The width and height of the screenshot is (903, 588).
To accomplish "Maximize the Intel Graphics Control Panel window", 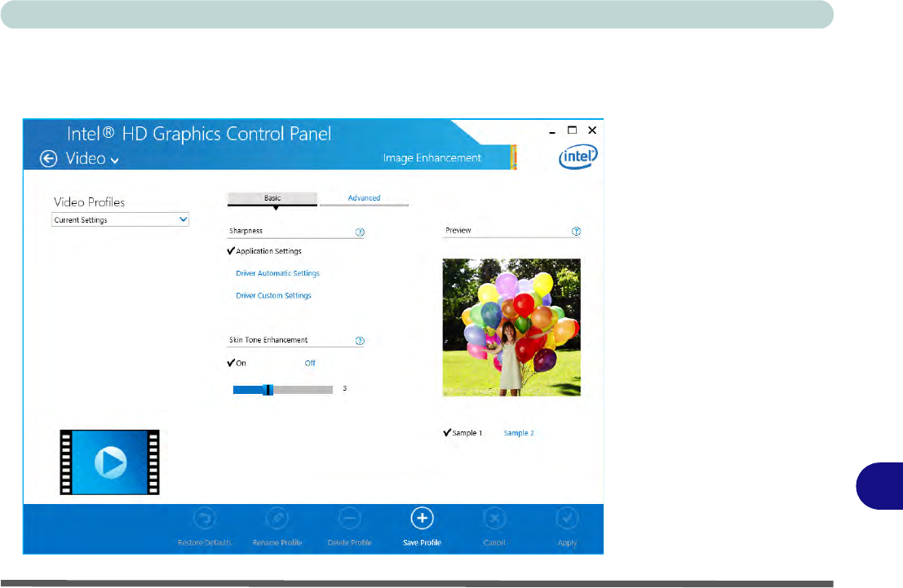I will pos(572,130).
